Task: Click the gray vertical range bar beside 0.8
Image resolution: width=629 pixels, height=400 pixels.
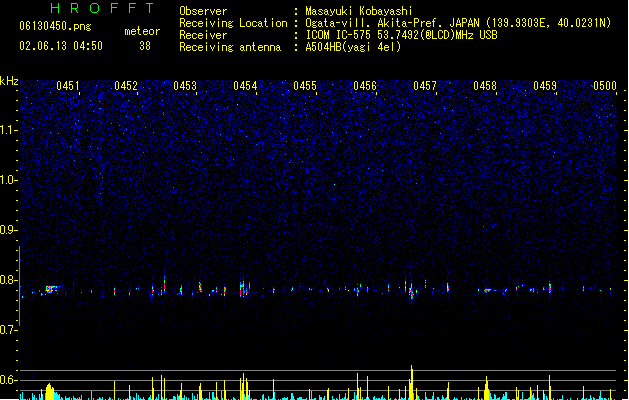Action: tap(20, 286)
